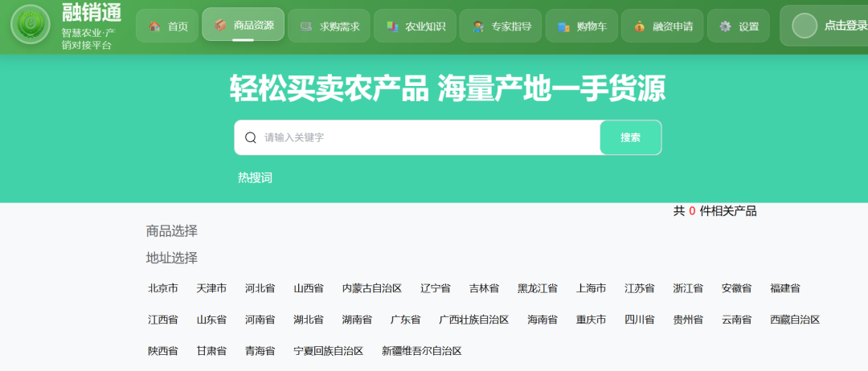This screenshot has height=371, width=868.
Task: Click the cart icon beside 购物车
Action: coord(563,26)
